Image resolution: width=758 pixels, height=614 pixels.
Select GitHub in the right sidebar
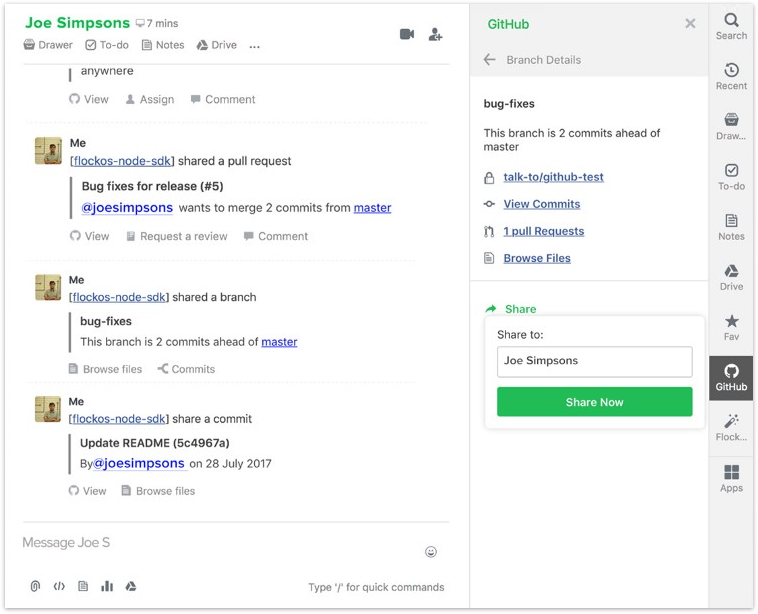(x=731, y=379)
